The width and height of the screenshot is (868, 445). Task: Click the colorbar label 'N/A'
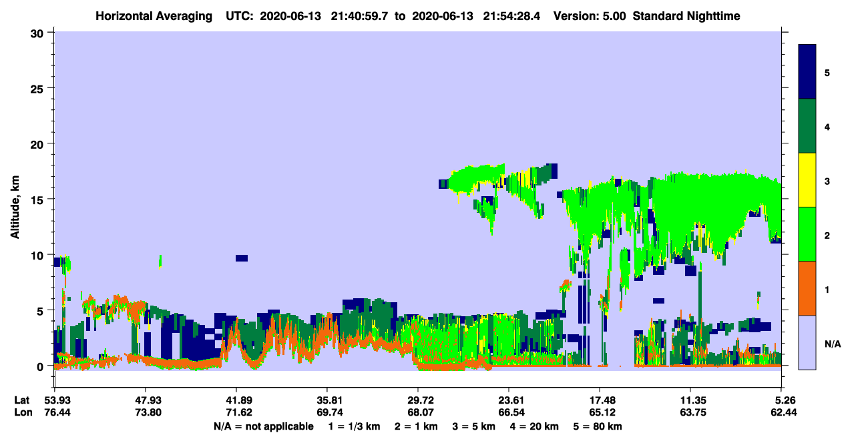(x=833, y=344)
